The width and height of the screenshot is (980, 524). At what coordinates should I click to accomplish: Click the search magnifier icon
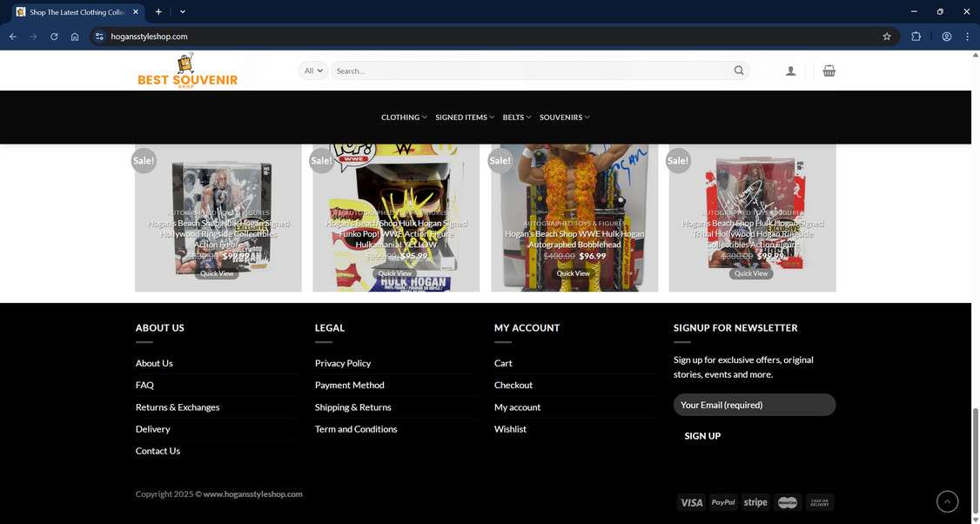tap(739, 71)
